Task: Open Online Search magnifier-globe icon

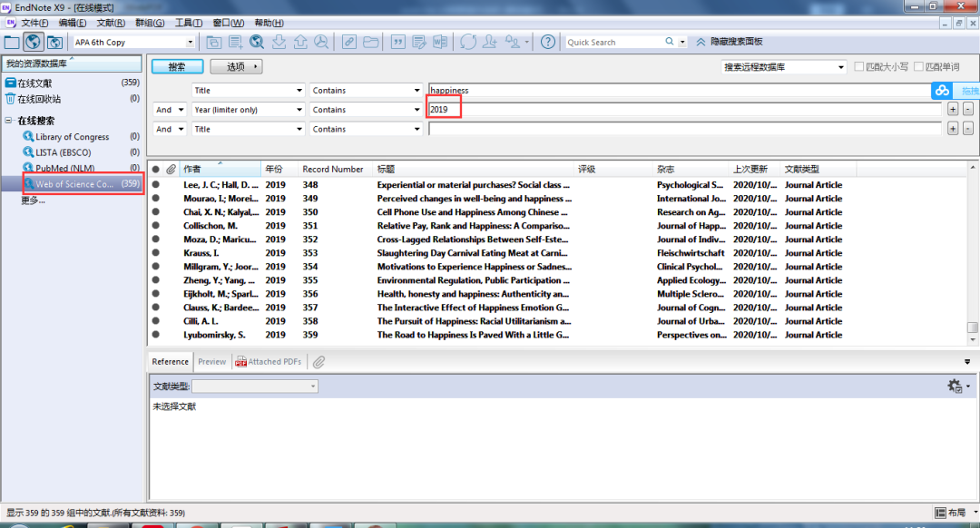Action: coord(256,42)
